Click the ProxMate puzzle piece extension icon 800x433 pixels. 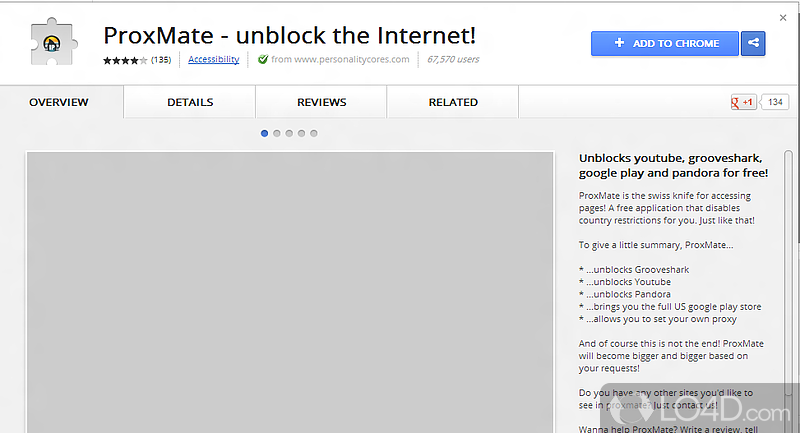click(53, 42)
